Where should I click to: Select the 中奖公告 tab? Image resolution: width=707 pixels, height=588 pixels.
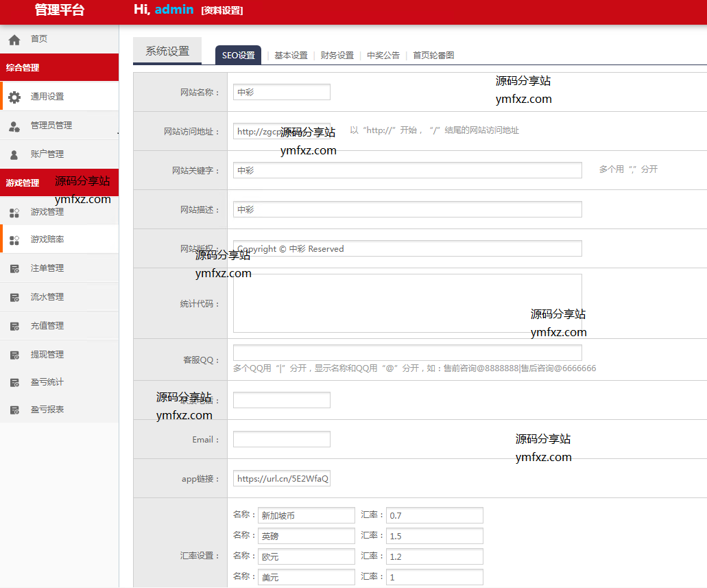383,56
